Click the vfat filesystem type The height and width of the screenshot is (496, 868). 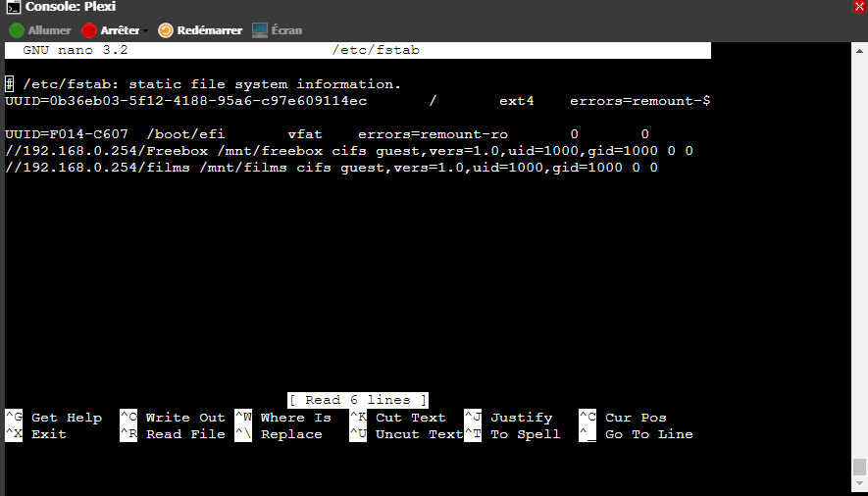305,134
